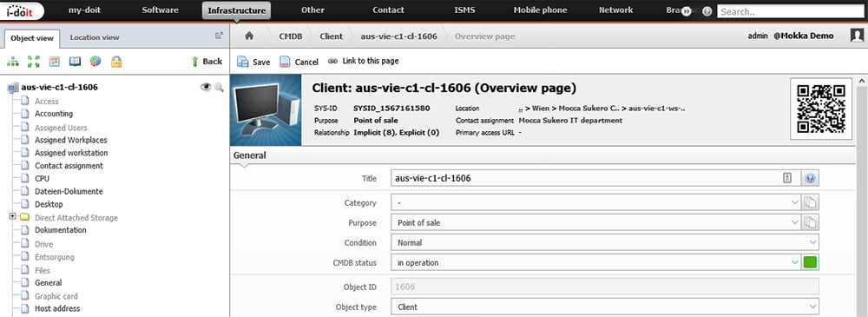Viewport: 868px width, 317px height.
Task: Click the green expand arrows icon
Action: (34, 62)
